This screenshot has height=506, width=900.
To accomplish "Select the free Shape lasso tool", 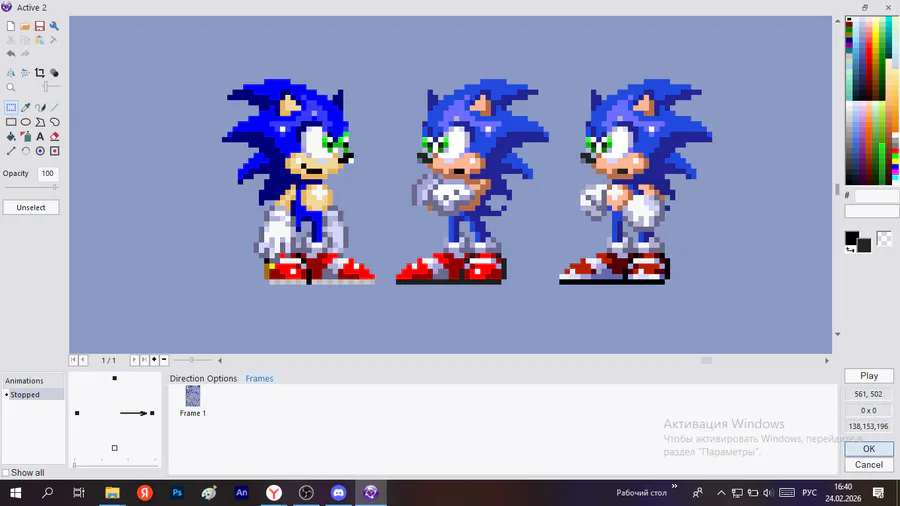I will (55, 122).
